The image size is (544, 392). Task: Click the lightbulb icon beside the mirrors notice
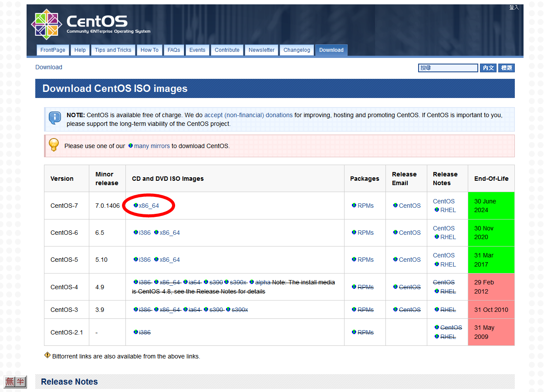(x=54, y=145)
